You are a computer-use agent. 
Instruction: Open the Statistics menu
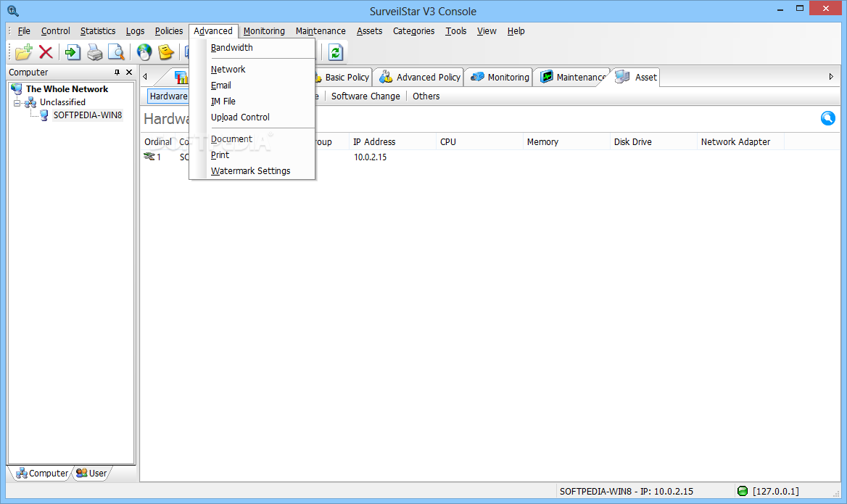coord(98,30)
